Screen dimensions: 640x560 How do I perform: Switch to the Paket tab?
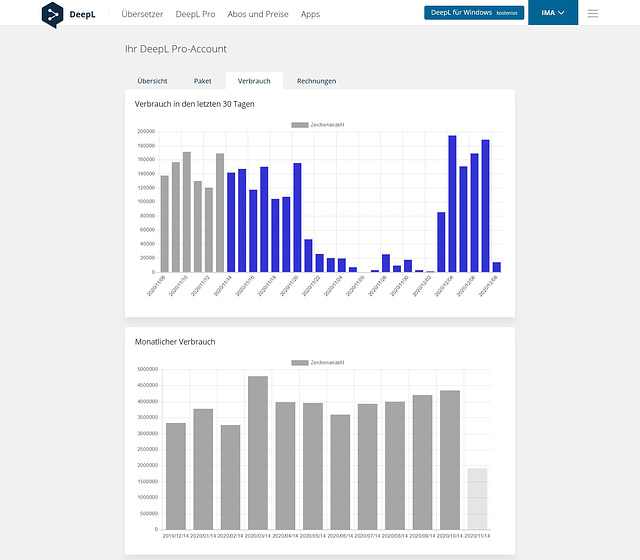pyautogui.click(x=202, y=81)
